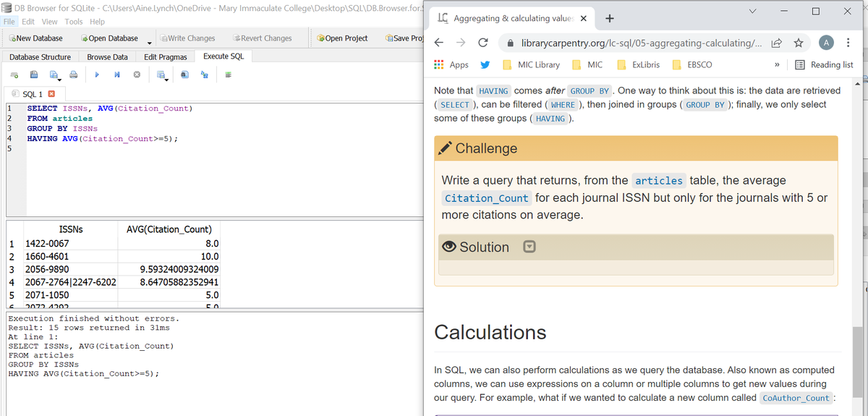Select results cell 2071-1050

click(x=70, y=295)
